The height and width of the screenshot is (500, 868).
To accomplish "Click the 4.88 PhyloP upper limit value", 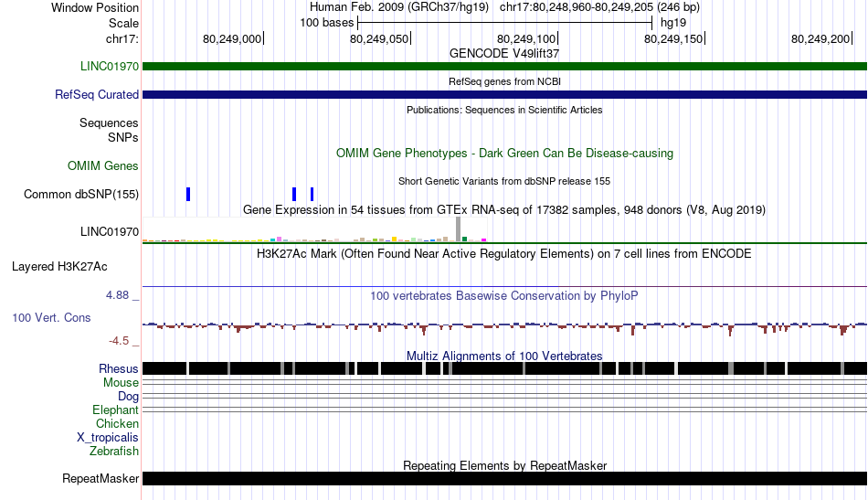I will click(x=117, y=295).
